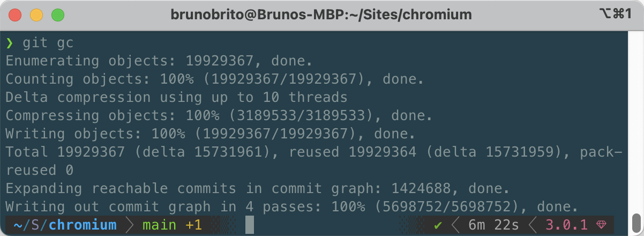The image size is (644, 236).
Task: Click the block cursor in the prompt
Action: (x=250, y=225)
